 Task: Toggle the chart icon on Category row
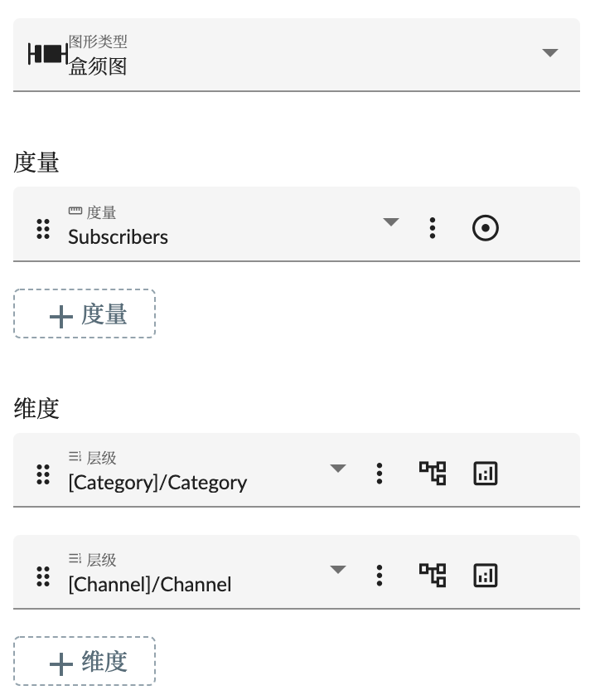pos(486,474)
